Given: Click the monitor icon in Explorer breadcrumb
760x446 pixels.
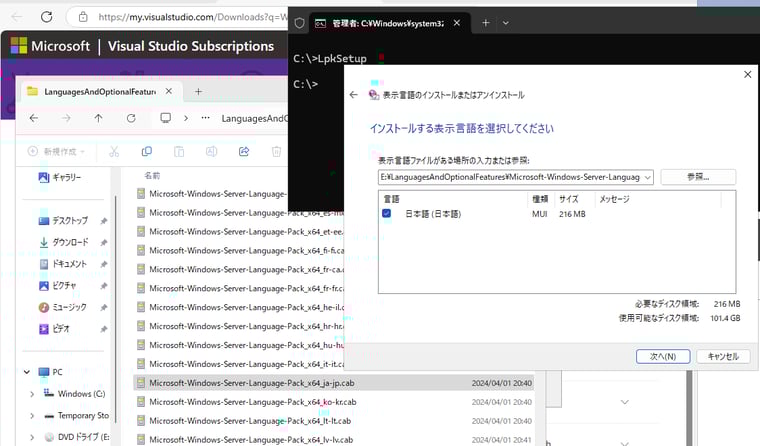Looking at the screenshot, I should (166, 118).
